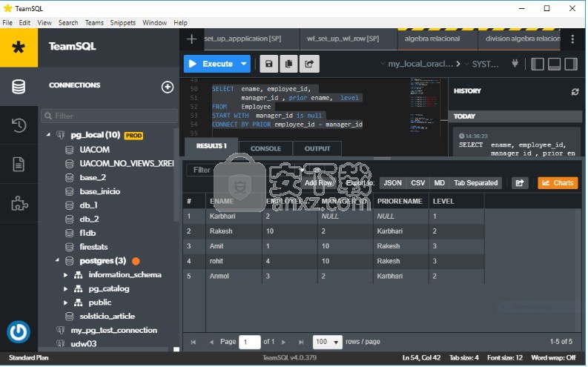The image size is (588, 367).
Task: Switch to the CONSOLE tab
Action: 266,149
